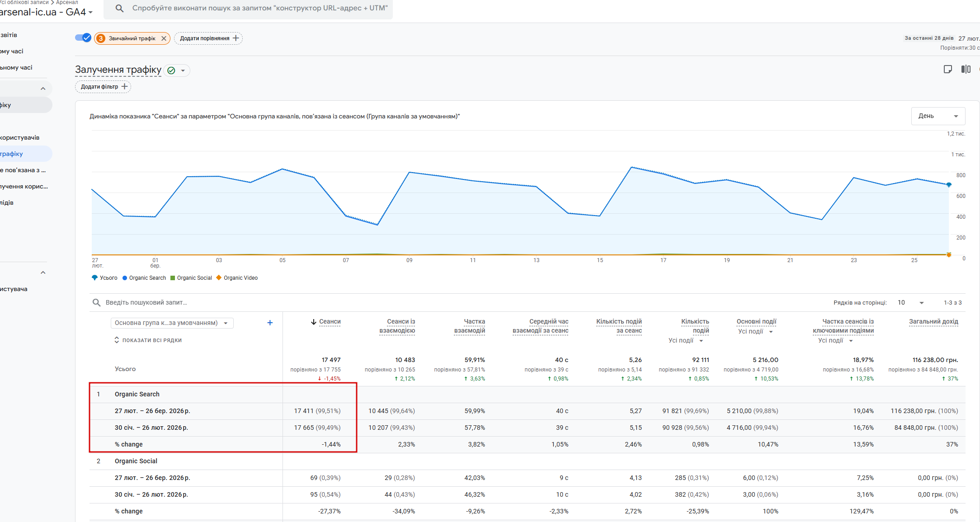The width and height of the screenshot is (980, 522).
Task: Click the search magnifier icon in top bar
Action: pos(119,8)
